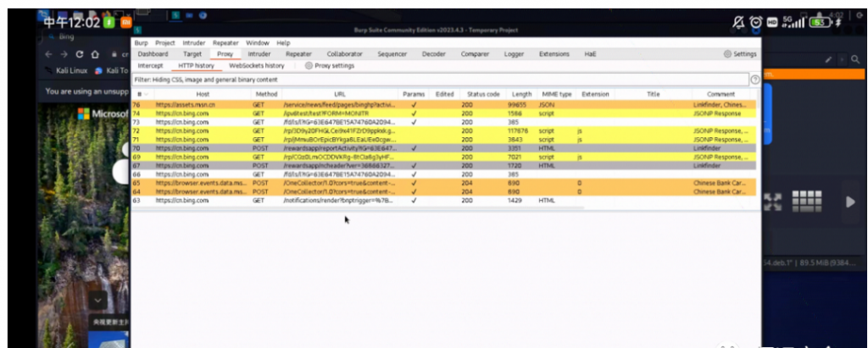Sort by the Host column header
The image size is (868, 348).
point(203,94)
